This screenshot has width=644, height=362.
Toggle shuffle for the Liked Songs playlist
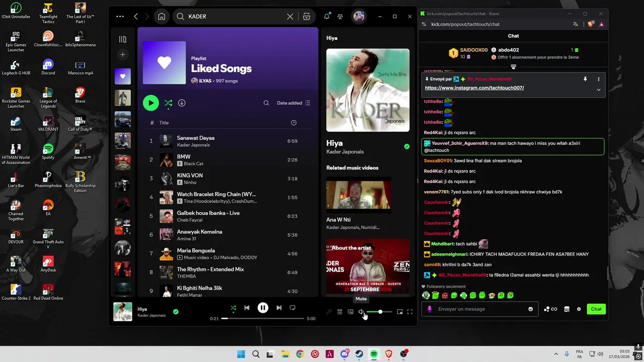[169, 103]
